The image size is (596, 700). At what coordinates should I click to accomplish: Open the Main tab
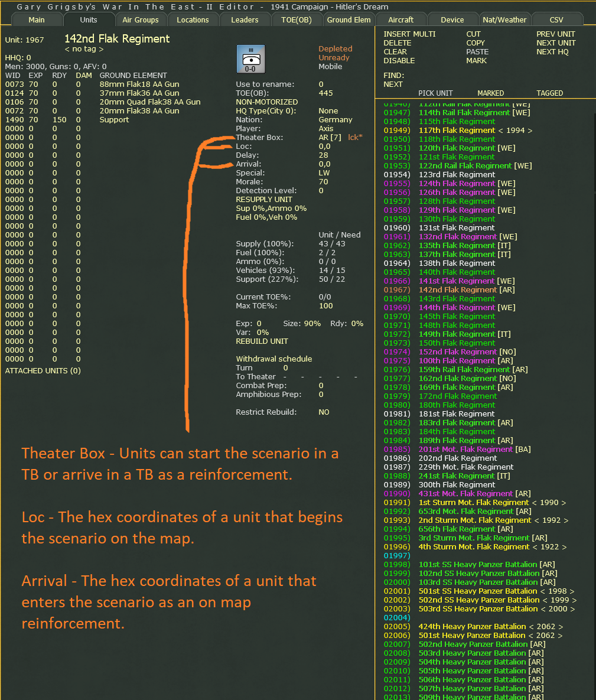pyautogui.click(x=37, y=19)
